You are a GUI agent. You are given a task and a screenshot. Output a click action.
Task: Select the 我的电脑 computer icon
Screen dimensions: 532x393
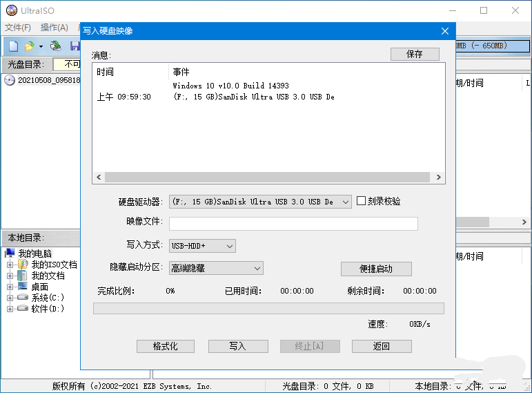click(x=10, y=253)
